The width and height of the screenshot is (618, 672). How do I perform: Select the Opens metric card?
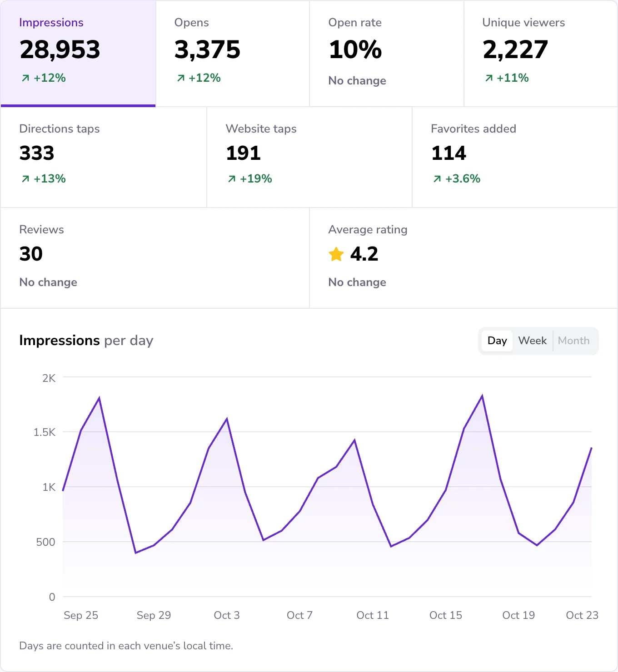[233, 54]
